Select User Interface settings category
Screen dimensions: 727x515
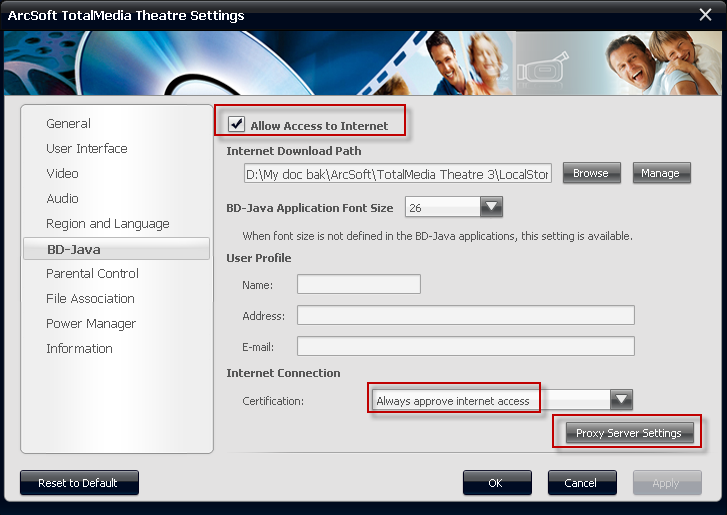click(87, 148)
